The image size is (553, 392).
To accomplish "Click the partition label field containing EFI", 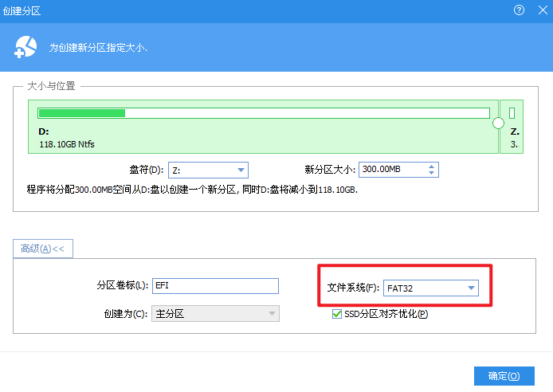I will (215, 286).
